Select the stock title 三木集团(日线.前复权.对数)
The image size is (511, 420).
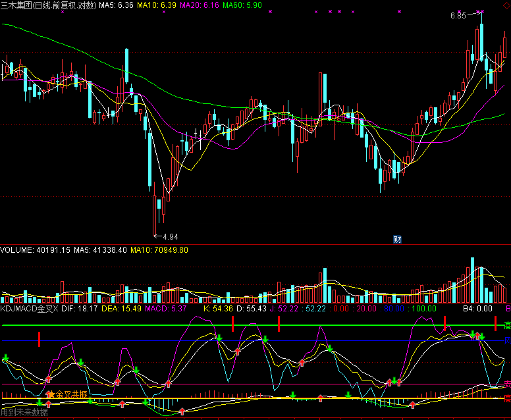[49, 5]
